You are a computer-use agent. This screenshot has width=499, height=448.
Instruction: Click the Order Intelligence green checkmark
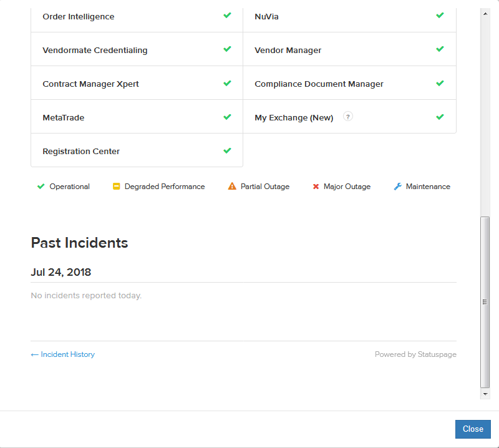tap(227, 16)
